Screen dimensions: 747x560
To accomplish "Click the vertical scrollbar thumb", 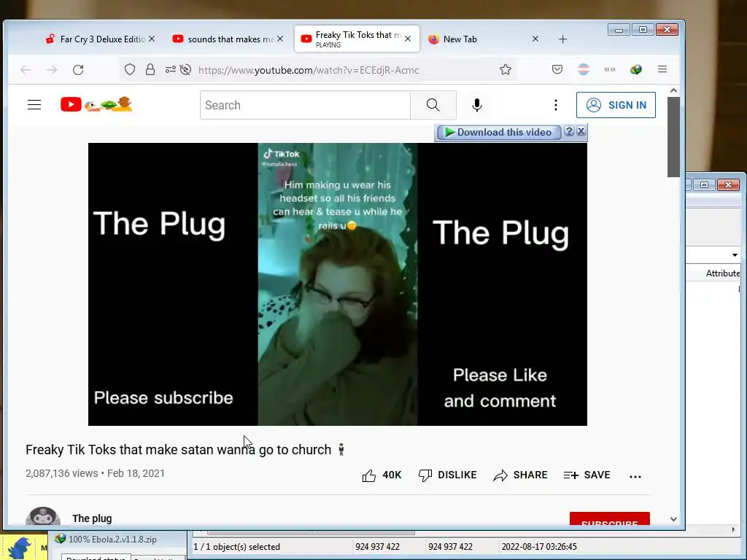I will [x=673, y=136].
